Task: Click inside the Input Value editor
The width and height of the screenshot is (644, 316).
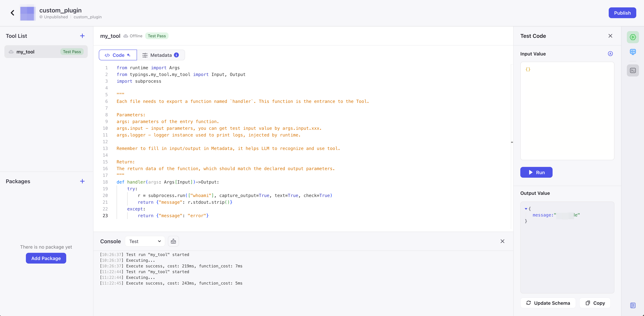Action: (567, 111)
